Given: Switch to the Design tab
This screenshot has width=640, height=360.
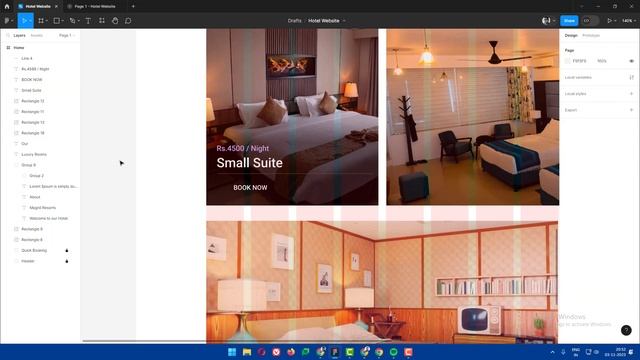Looking at the screenshot, I should 571,36.
